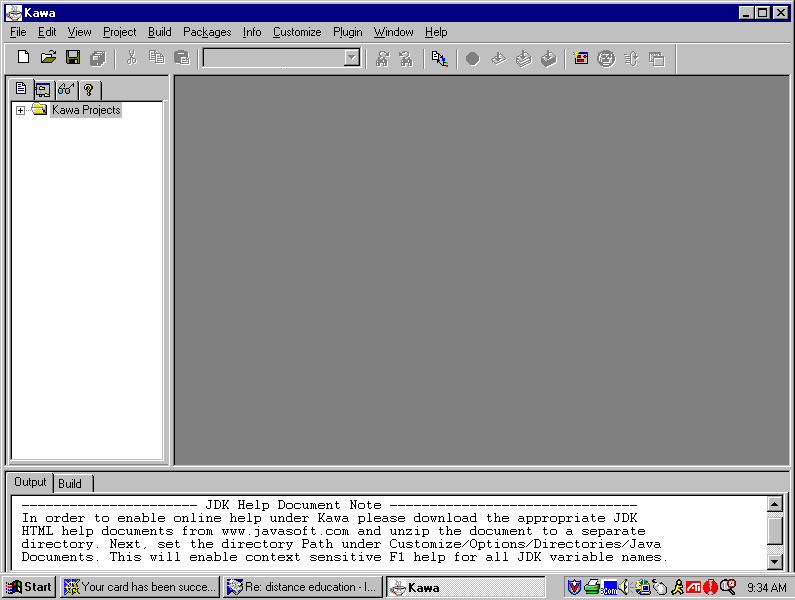Open the View menu

pos(79,32)
